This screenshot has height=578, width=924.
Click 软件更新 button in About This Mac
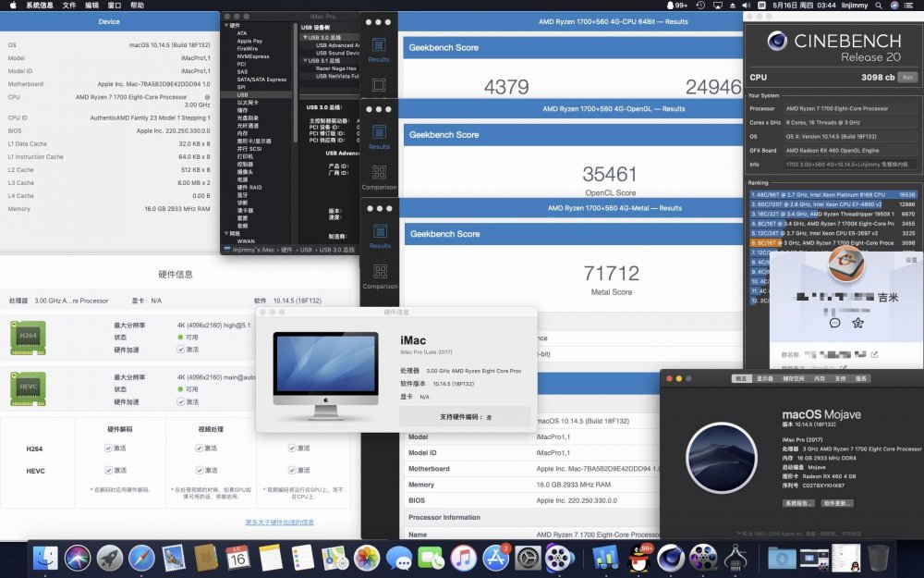click(837, 503)
